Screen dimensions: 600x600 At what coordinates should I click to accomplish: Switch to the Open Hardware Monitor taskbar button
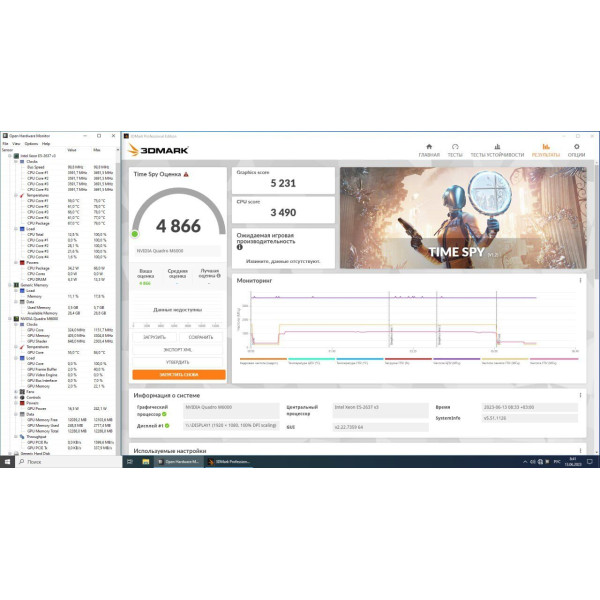click(x=179, y=462)
